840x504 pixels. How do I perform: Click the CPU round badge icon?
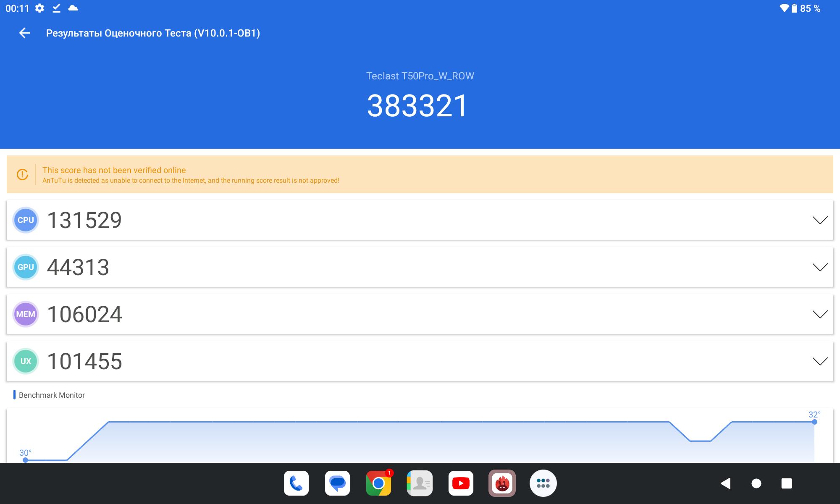tap(26, 220)
